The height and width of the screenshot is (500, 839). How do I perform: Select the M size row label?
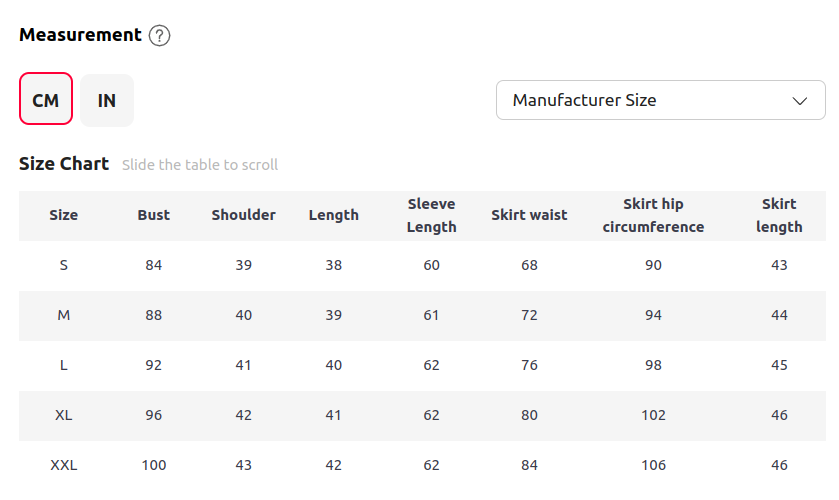[x=64, y=315]
